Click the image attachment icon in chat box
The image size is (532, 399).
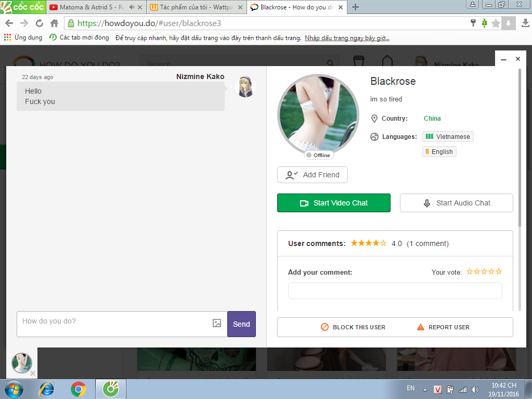pyautogui.click(x=217, y=324)
